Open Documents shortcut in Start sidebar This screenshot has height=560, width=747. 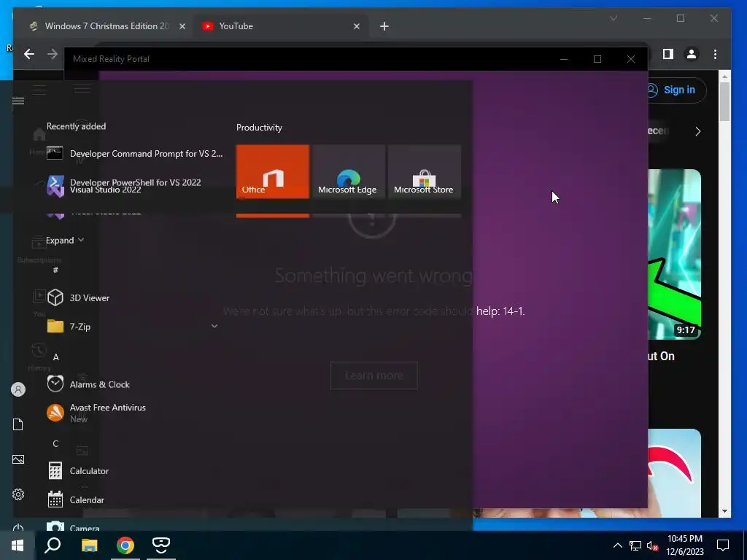click(x=18, y=424)
